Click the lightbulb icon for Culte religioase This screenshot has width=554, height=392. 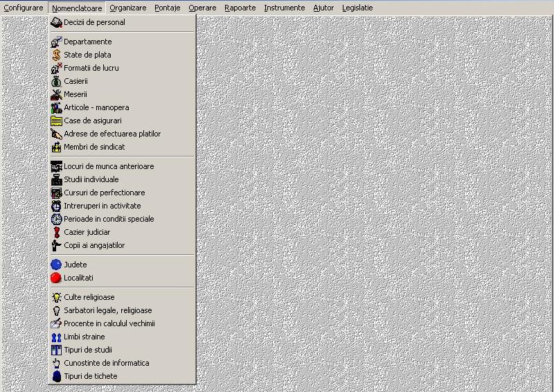(x=56, y=297)
